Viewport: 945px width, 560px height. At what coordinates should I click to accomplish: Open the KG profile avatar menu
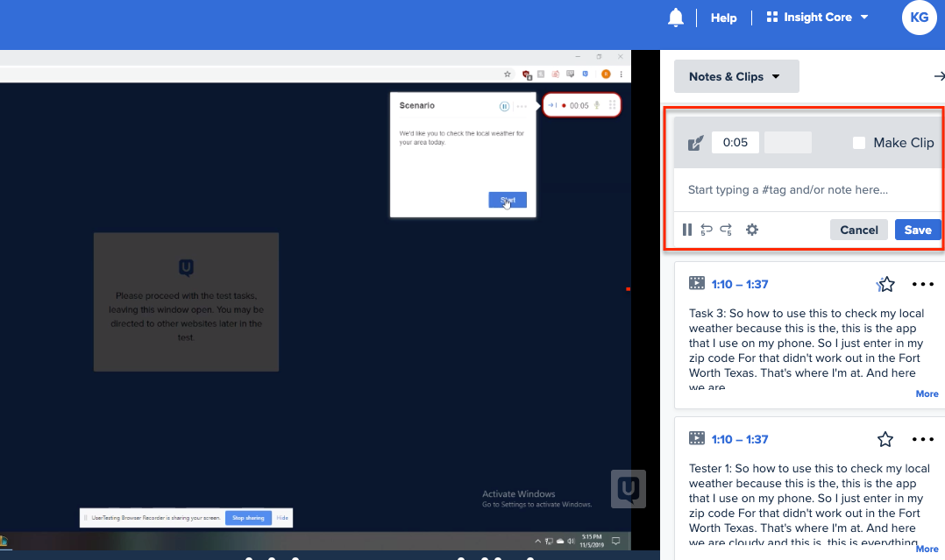pos(919,17)
